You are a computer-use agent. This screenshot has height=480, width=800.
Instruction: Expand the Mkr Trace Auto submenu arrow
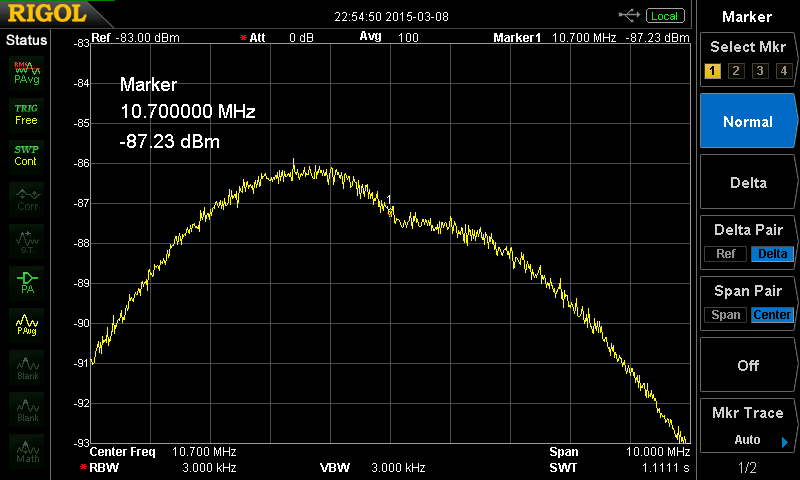pos(785,442)
